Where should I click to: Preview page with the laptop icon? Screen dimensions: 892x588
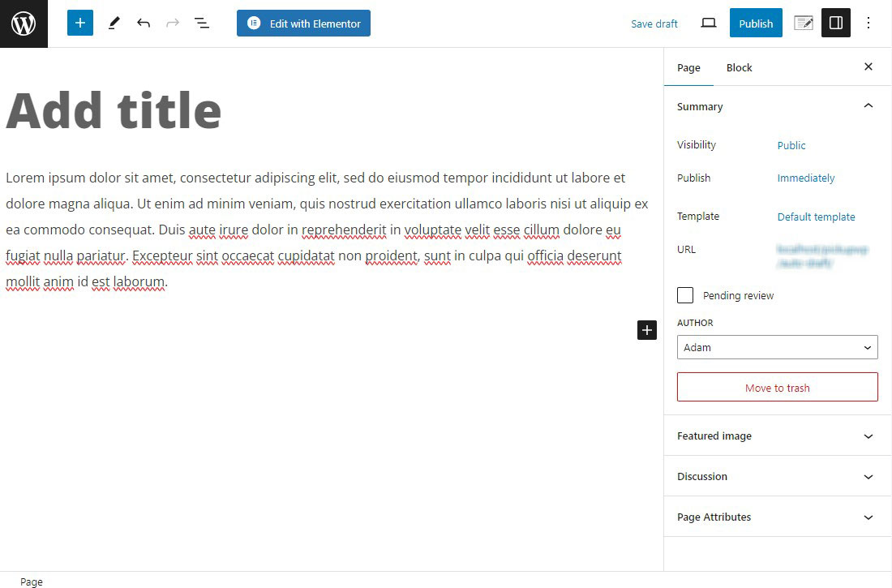coord(708,24)
